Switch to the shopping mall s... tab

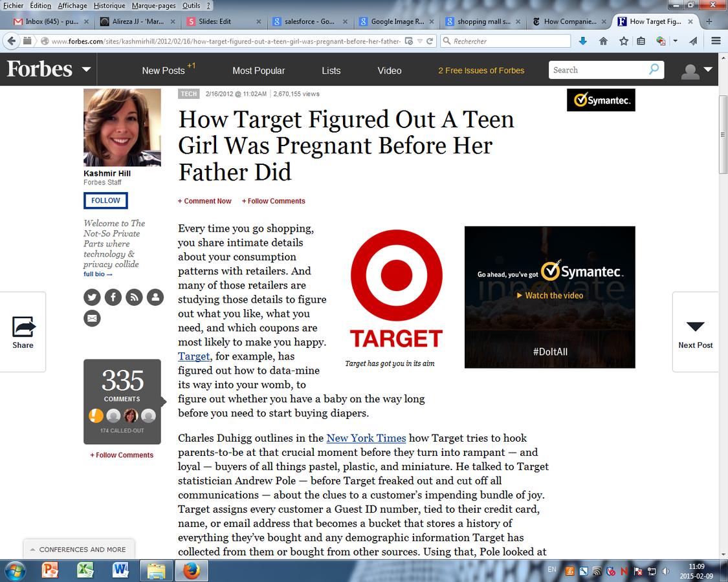(x=483, y=21)
